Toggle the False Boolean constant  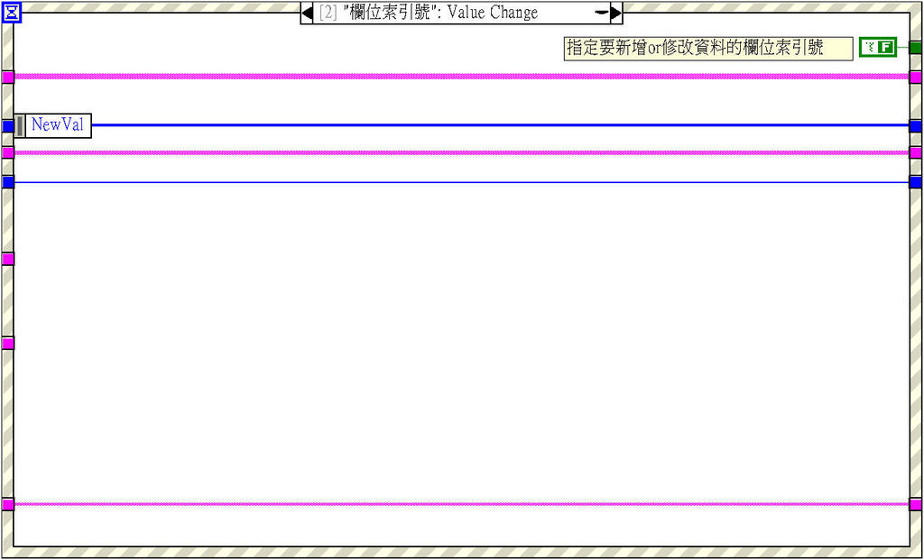[877, 47]
